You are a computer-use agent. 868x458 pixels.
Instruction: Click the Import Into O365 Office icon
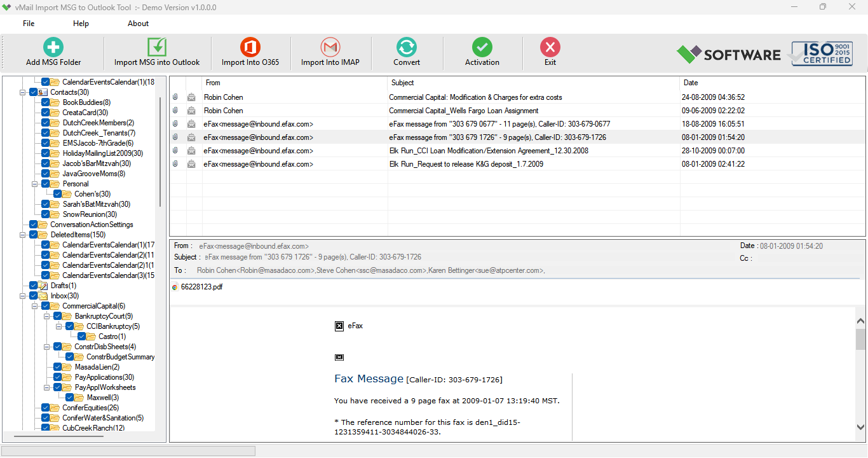tap(250, 47)
